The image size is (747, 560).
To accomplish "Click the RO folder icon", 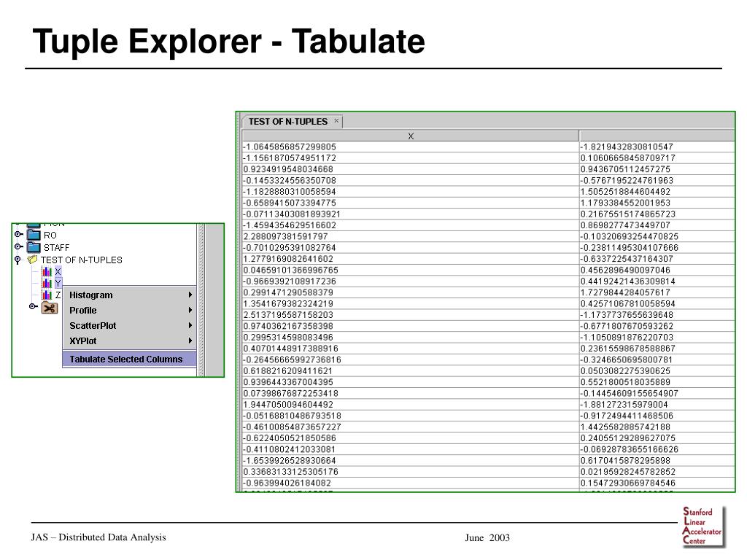I will [34, 235].
